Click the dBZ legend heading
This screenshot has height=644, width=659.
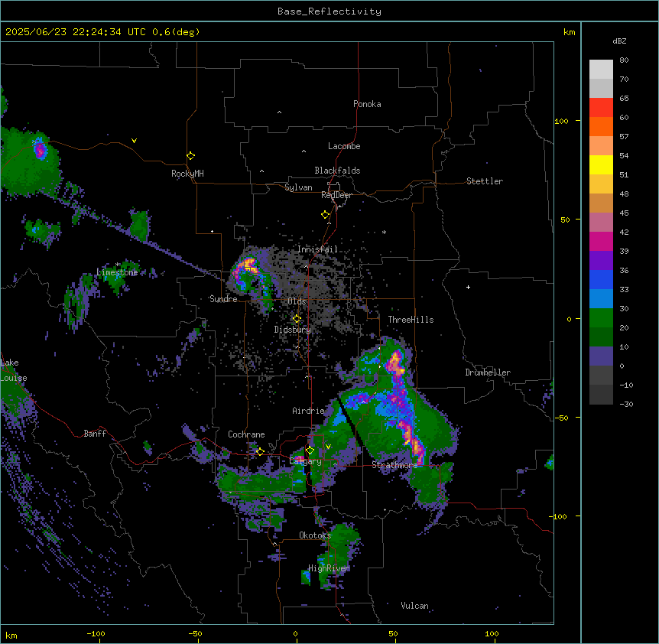(x=619, y=41)
